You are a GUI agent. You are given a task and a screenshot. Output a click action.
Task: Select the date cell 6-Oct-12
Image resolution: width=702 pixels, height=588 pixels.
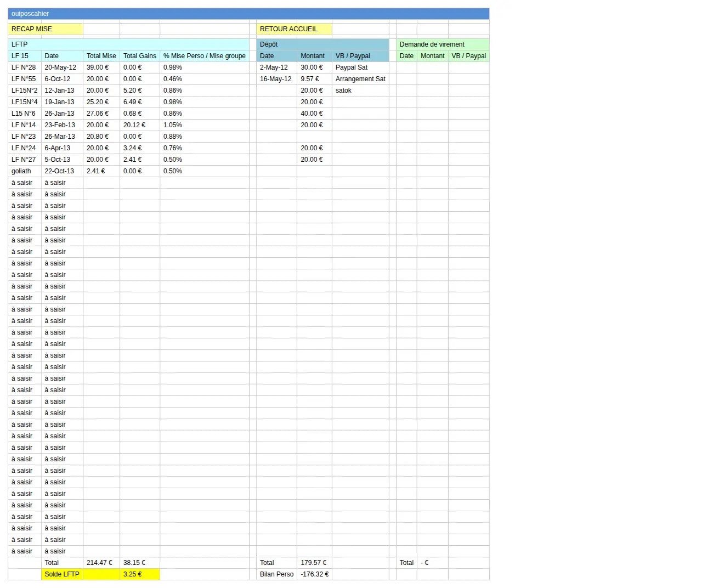62,79
